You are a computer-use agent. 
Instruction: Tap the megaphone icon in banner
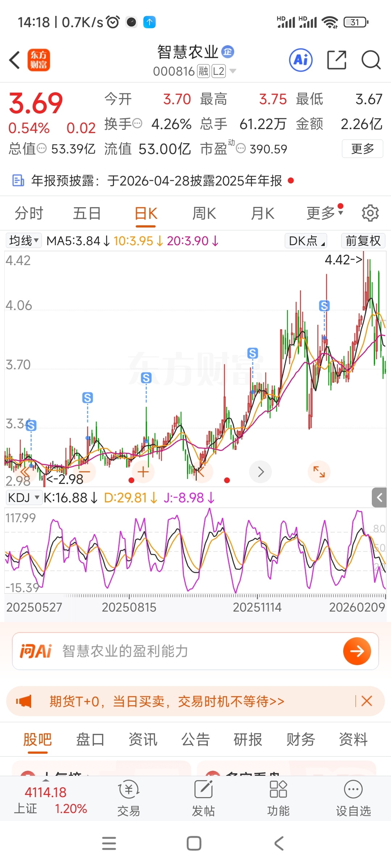24,701
